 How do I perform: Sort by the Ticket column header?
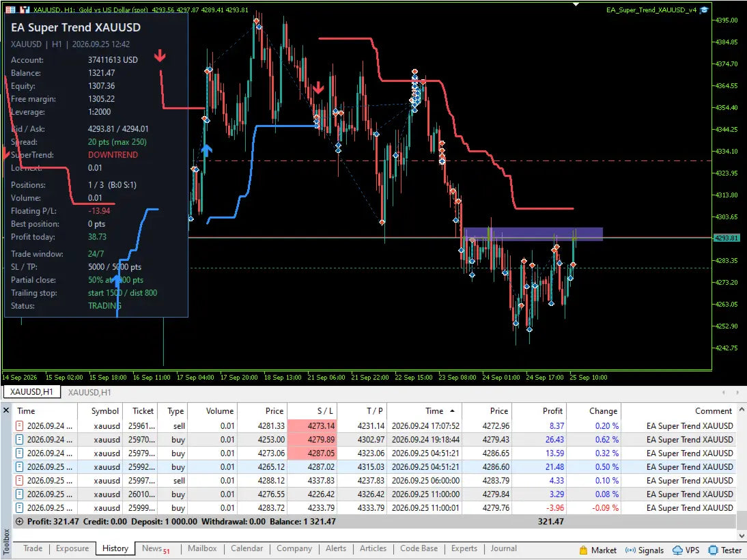(139, 411)
